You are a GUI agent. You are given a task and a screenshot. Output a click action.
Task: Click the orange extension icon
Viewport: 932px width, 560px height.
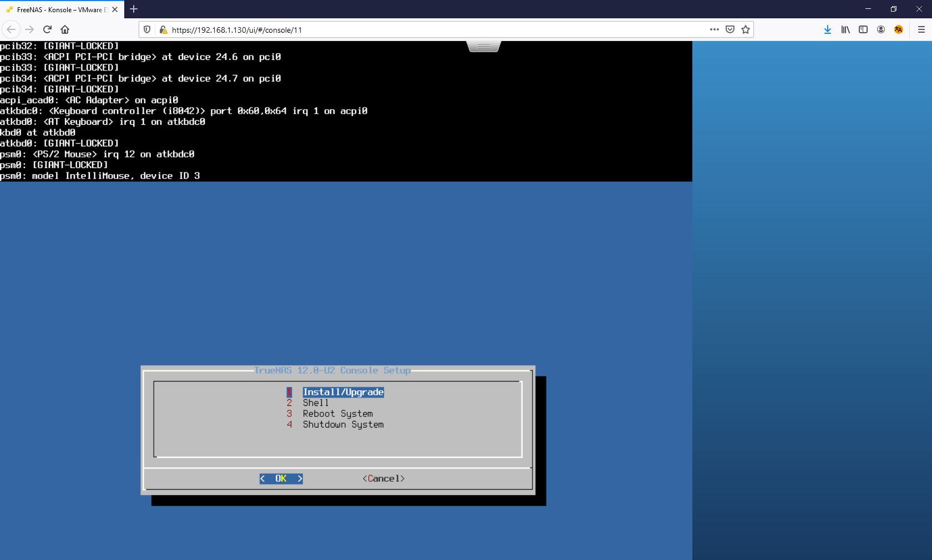tap(899, 29)
